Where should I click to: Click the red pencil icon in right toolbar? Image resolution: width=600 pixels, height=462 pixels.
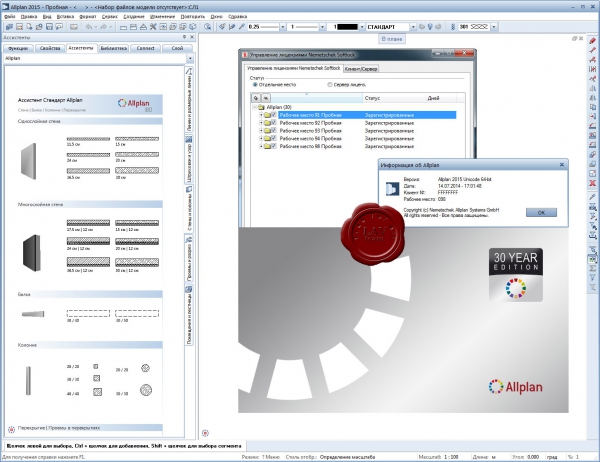[x=593, y=41]
